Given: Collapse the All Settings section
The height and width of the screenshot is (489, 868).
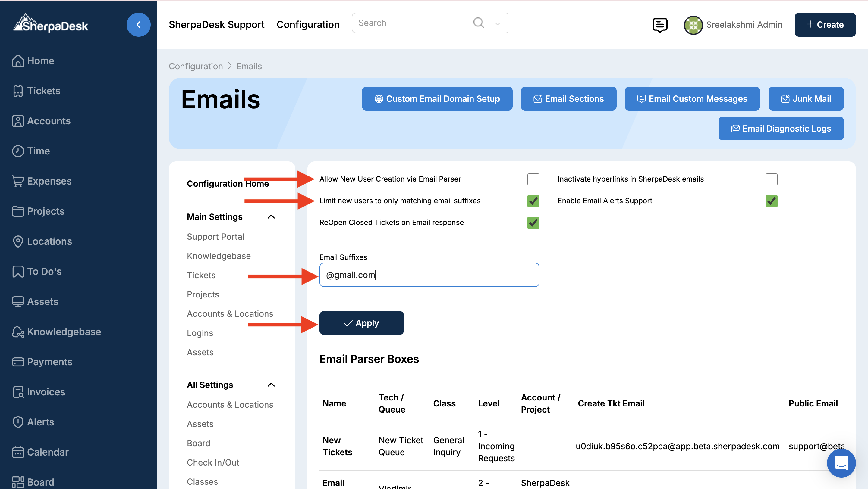Looking at the screenshot, I should (271, 385).
